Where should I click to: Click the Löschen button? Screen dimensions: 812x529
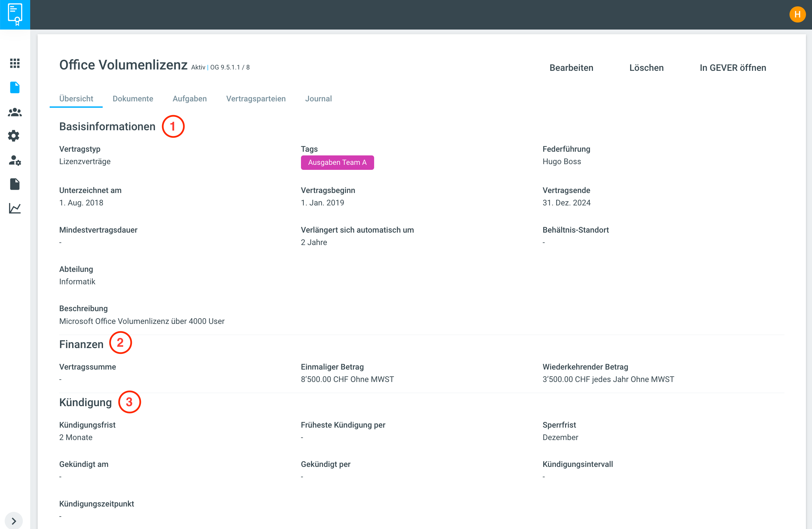click(646, 67)
